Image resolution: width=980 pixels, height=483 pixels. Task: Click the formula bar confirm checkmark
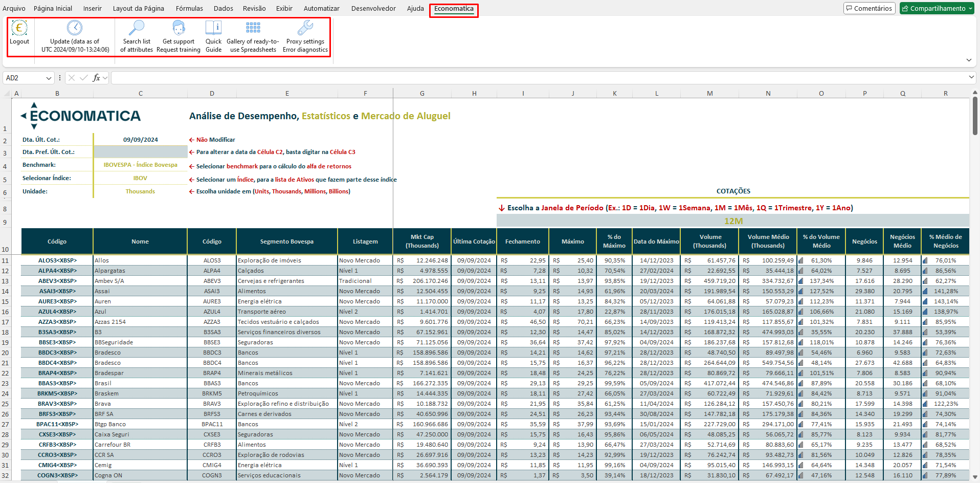click(x=83, y=78)
